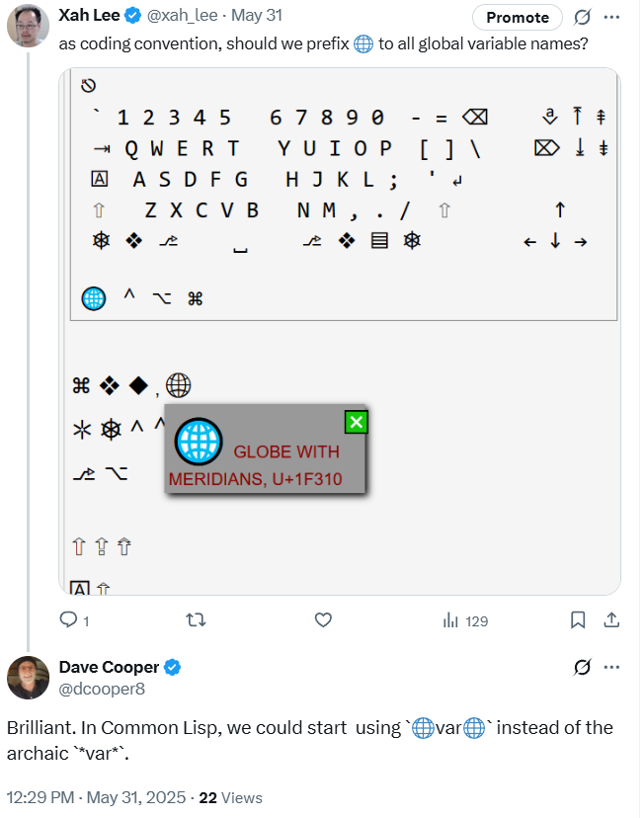The height and width of the screenshot is (818, 644).
Task: Close the Globe with Meridians popup
Action: pos(356,423)
